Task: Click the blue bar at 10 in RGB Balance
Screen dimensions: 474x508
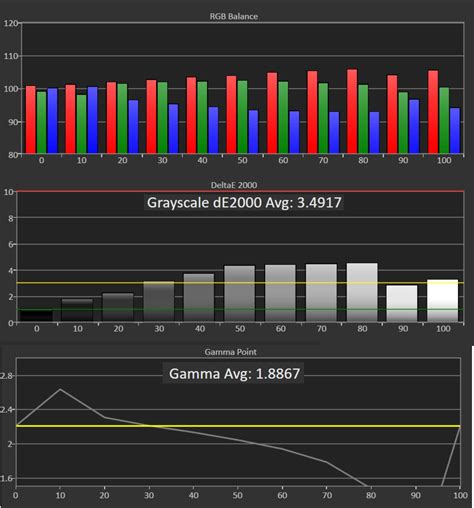Action: [x=93, y=120]
